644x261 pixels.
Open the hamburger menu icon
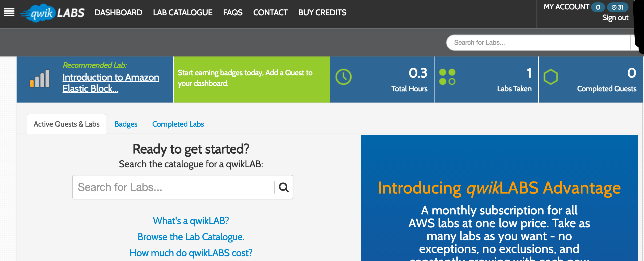(9, 12)
